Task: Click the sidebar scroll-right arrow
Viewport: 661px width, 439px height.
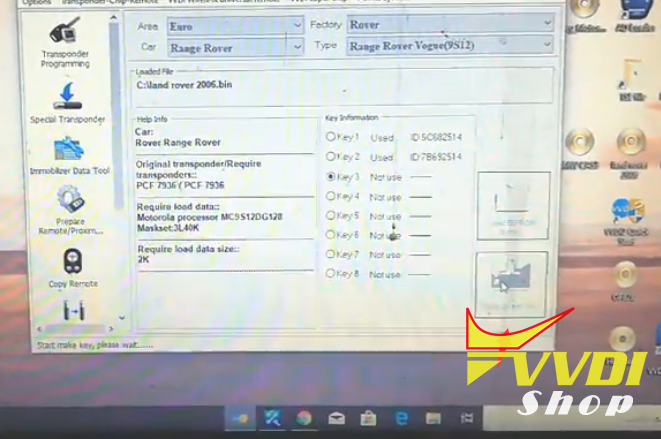Action: [x=111, y=329]
